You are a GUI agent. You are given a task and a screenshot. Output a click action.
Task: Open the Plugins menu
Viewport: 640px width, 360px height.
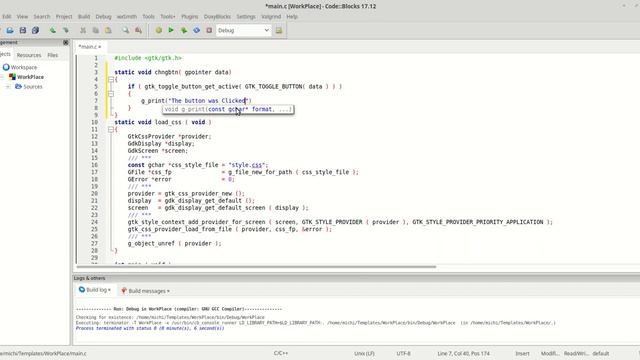click(189, 17)
